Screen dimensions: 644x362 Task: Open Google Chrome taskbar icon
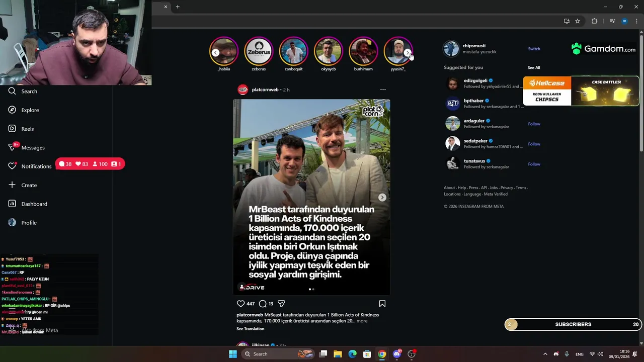point(382,354)
